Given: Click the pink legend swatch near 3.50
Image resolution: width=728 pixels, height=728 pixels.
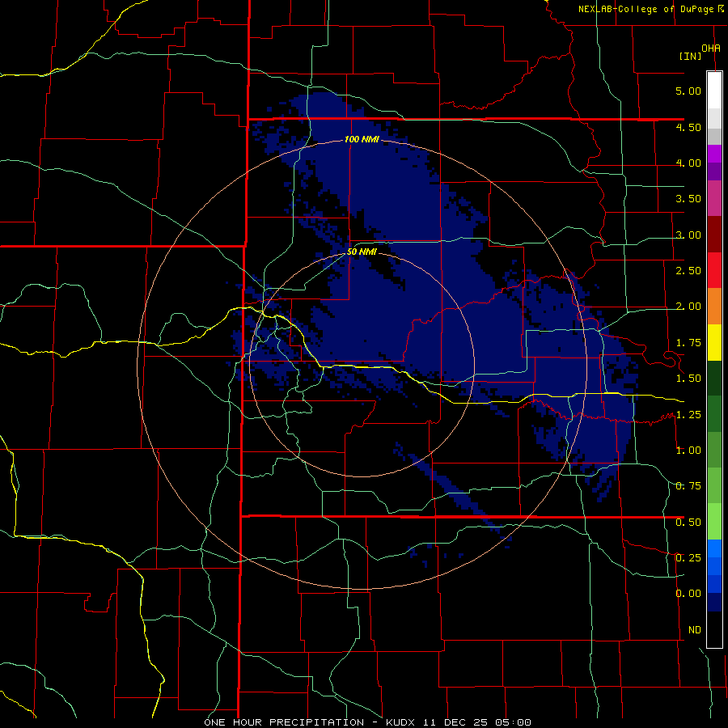Looking at the screenshot, I should 714,198.
